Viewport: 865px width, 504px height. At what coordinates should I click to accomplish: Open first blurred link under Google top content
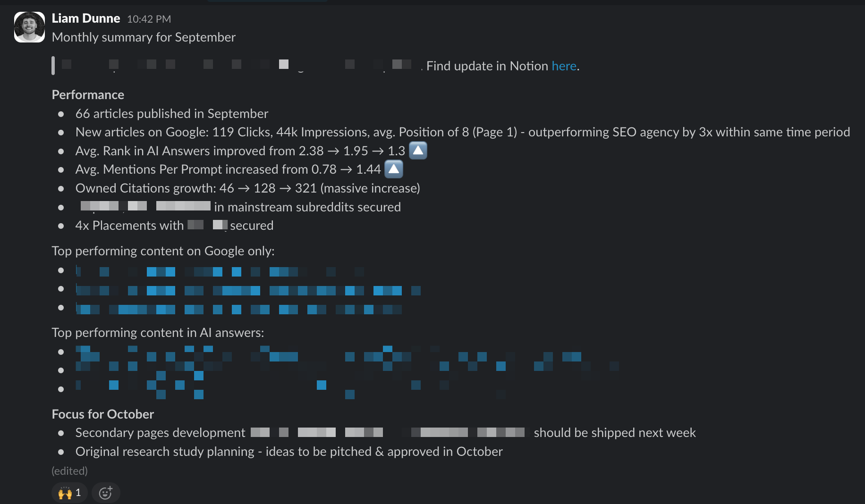click(220, 271)
